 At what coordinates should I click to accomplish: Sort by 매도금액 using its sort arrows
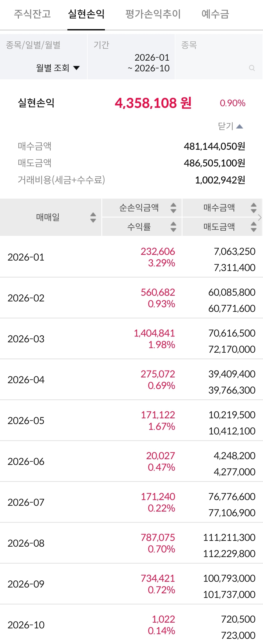tap(254, 227)
